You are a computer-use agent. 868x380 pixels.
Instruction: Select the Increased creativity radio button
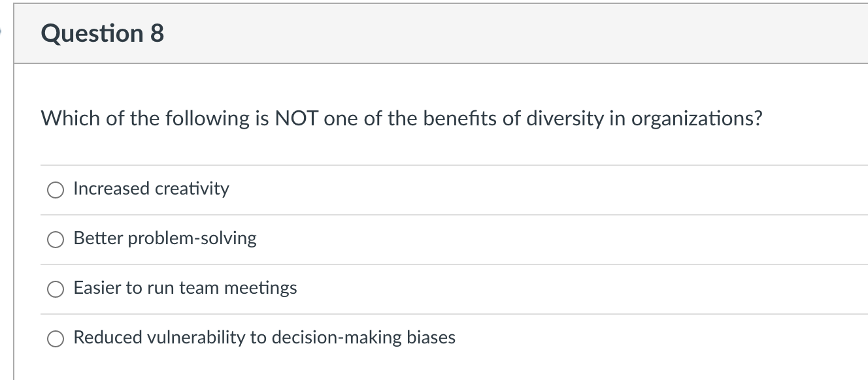click(x=56, y=189)
